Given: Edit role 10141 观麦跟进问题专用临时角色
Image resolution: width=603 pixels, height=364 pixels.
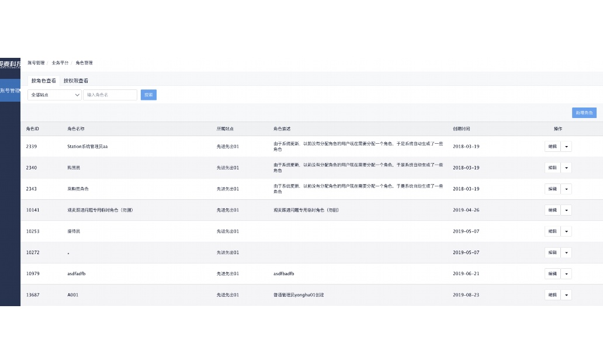Looking at the screenshot, I should pos(552,210).
